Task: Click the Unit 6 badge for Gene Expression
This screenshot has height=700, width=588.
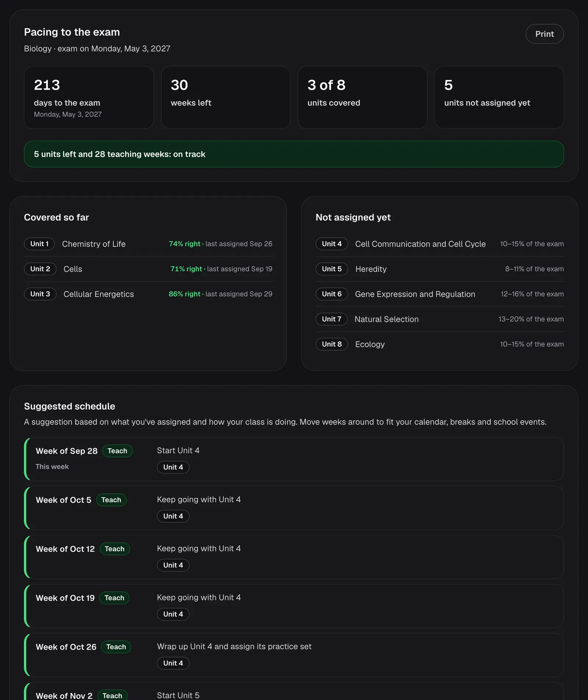Action: (331, 294)
